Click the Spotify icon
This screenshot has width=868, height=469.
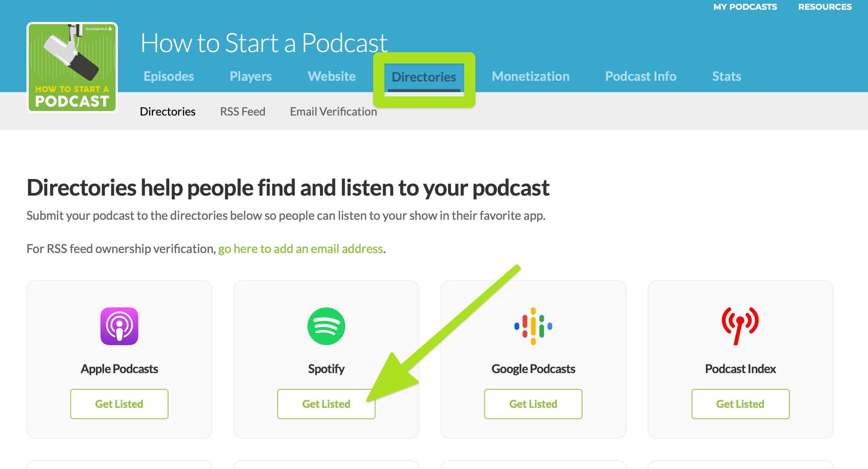326,326
